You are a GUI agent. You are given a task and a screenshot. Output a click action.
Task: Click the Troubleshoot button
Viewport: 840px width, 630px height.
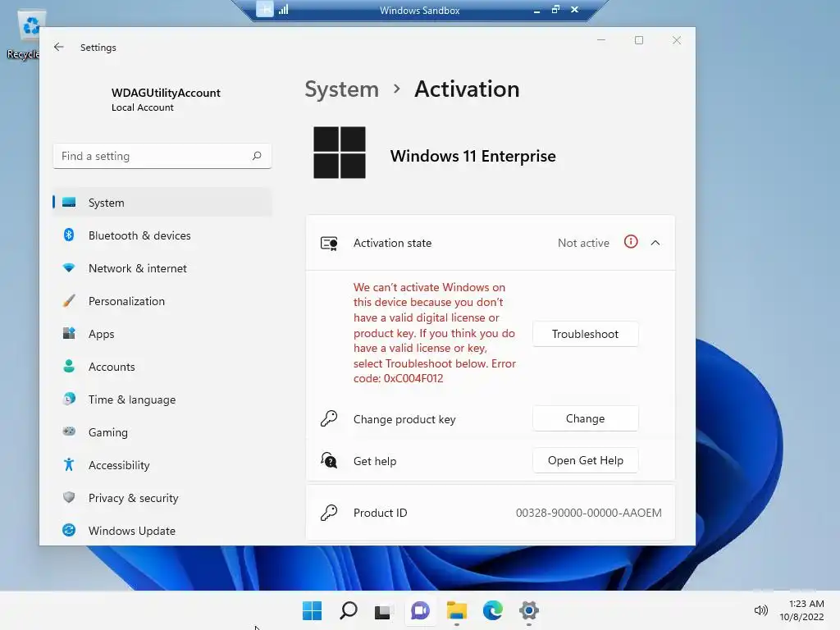(x=585, y=334)
